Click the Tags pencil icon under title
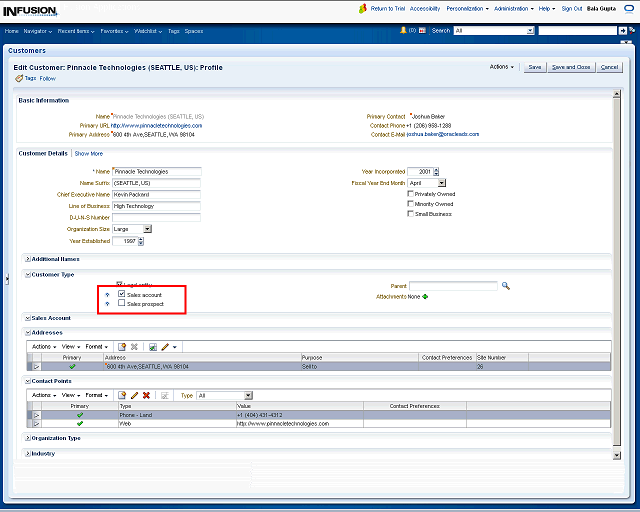 [x=19, y=78]
